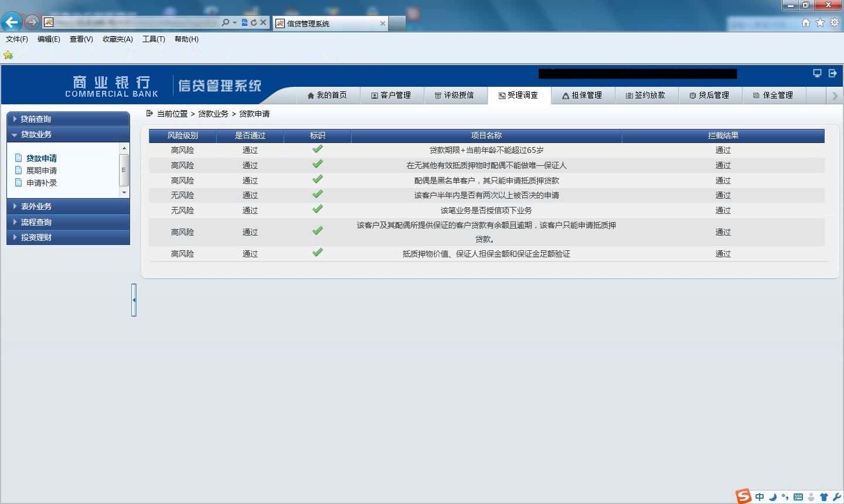Click the 项目名称 column header
Viewport: 844px width, 504px height.
(486, 135)
